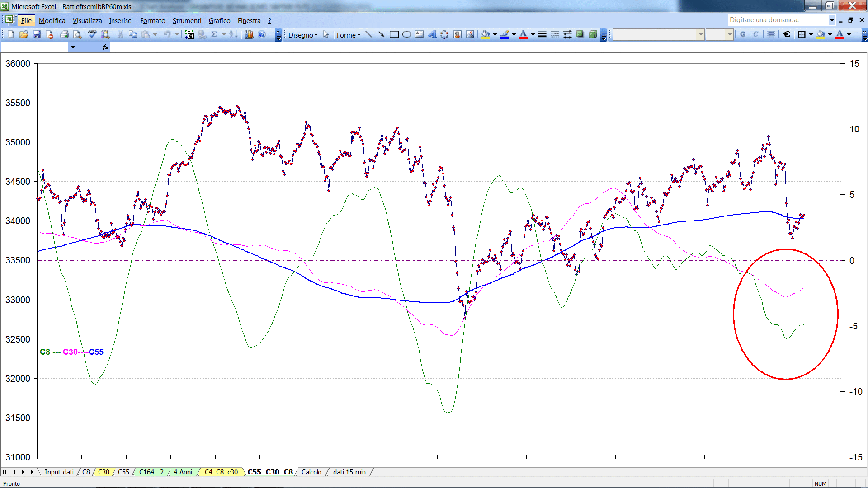Open the File menu

tap(26, 20)
